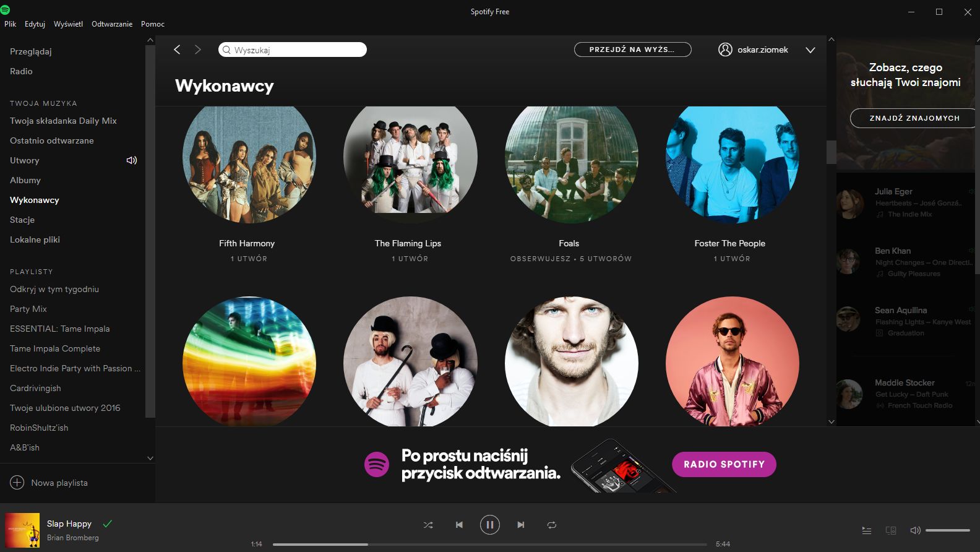The width and height of the screenshot is (980, 552).
Task: Click the search magnifier icon
Action: point(226,50)
